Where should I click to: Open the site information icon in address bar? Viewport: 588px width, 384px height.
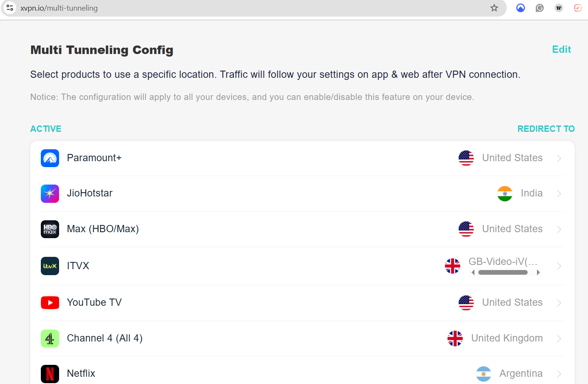point(10,8)
